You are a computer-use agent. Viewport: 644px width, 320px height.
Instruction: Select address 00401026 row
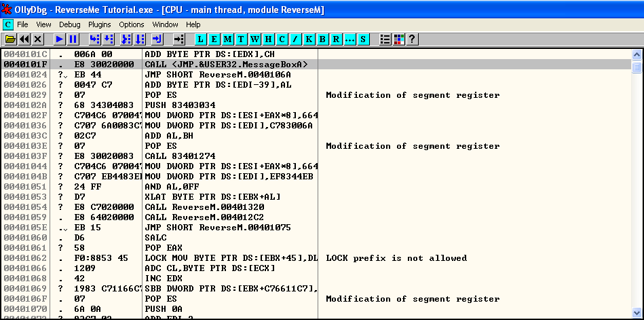tap(316, 85)
